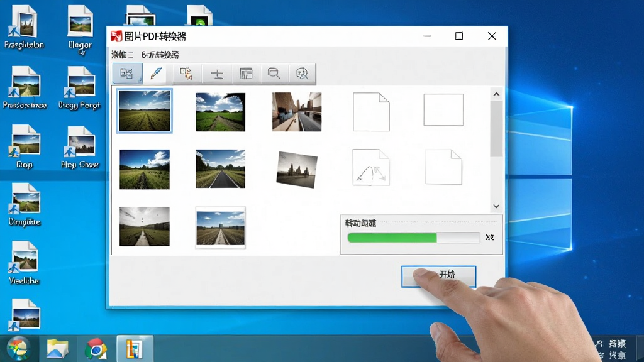The width and height of the screenshot is (644, 362).
Task: Open the Rzaghtalon desktop icon
Action: [25, 26]
